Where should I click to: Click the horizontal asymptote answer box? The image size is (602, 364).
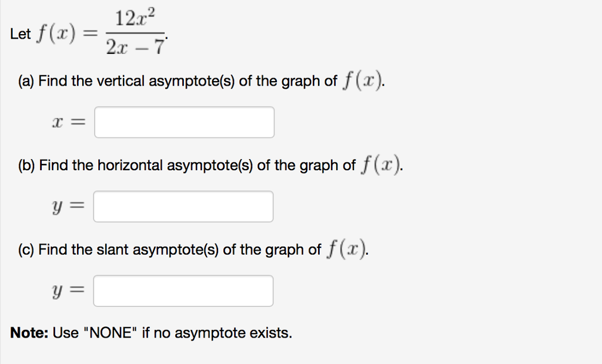coord(182,206)
